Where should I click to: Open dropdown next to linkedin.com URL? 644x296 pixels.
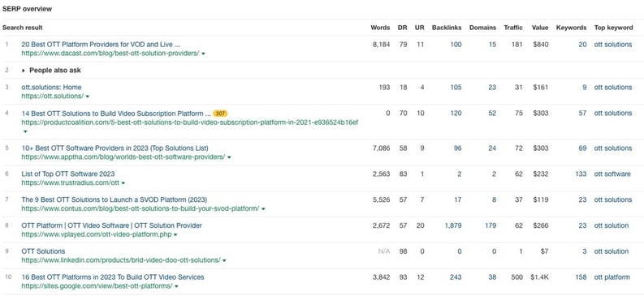tap(224, 261)
